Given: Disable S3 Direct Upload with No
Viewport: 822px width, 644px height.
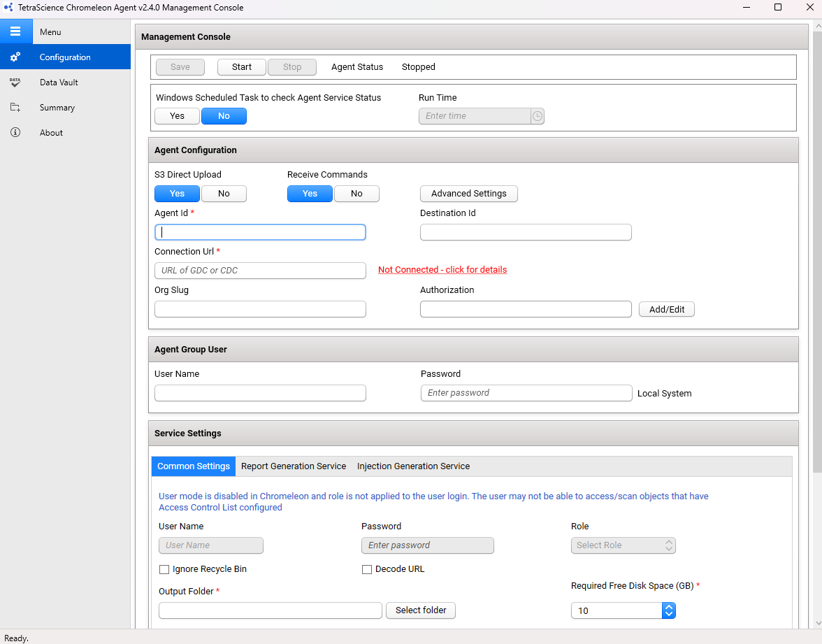Looking at the screenshot, I should [x=224, y=194].
